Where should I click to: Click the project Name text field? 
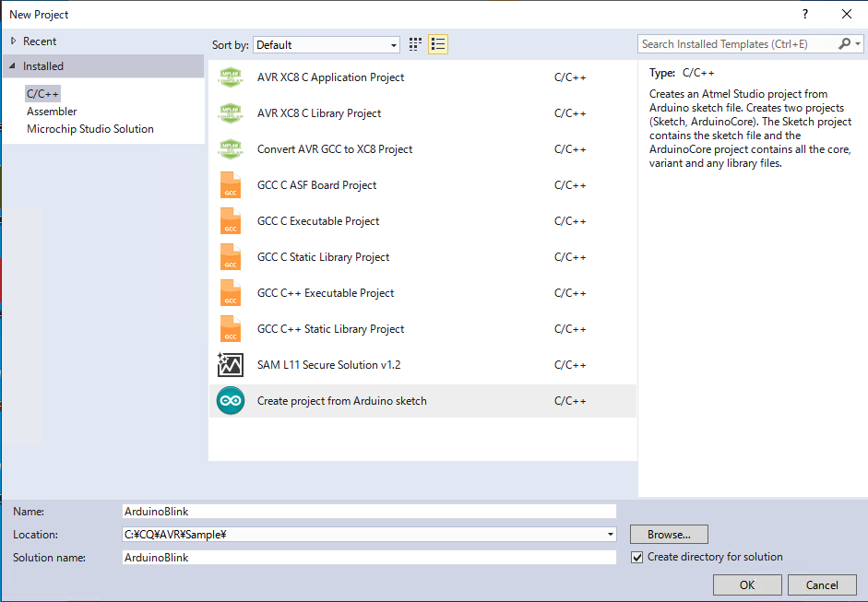pos(369,511)
